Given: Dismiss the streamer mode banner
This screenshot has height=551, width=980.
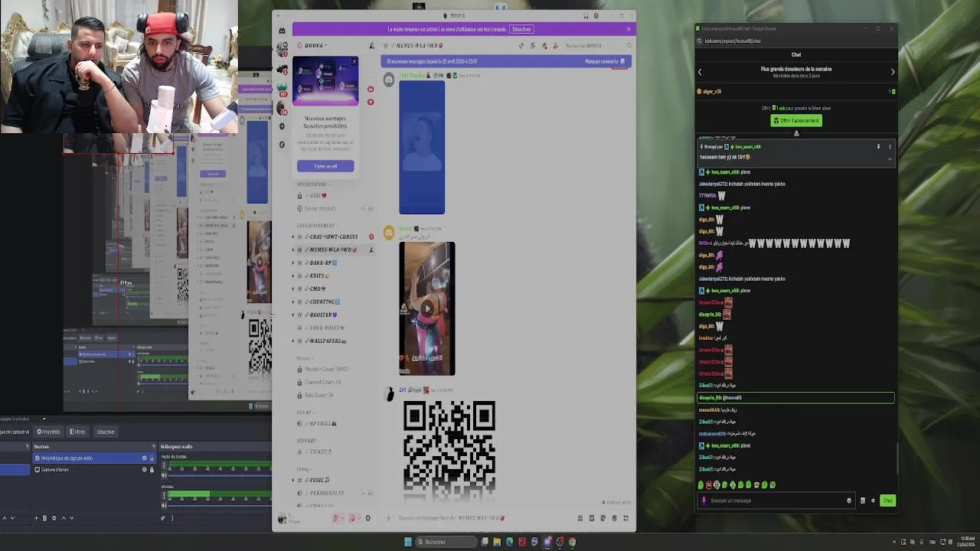Looking at the screenshot, I should (629, 29).
